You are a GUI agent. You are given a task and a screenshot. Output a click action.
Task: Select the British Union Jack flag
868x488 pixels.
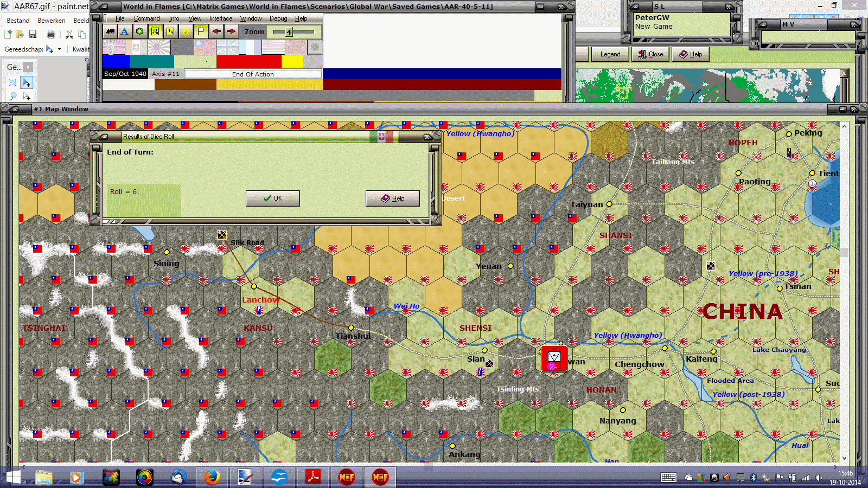[227, 48]
